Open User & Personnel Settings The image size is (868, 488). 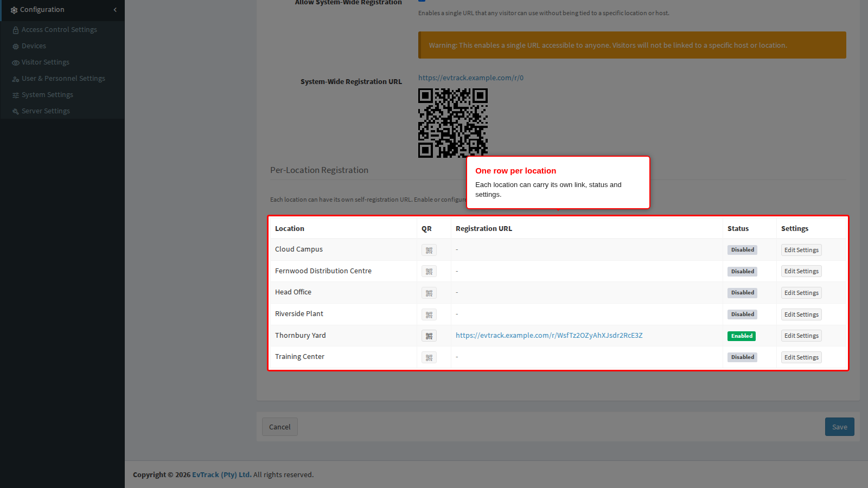tap(62, 79)
